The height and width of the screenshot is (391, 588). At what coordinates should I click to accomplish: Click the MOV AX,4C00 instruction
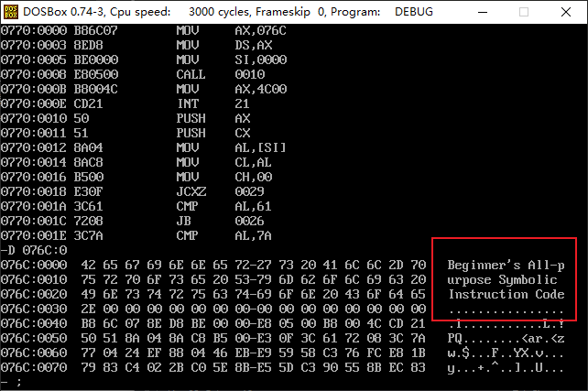tap(144, 89)
